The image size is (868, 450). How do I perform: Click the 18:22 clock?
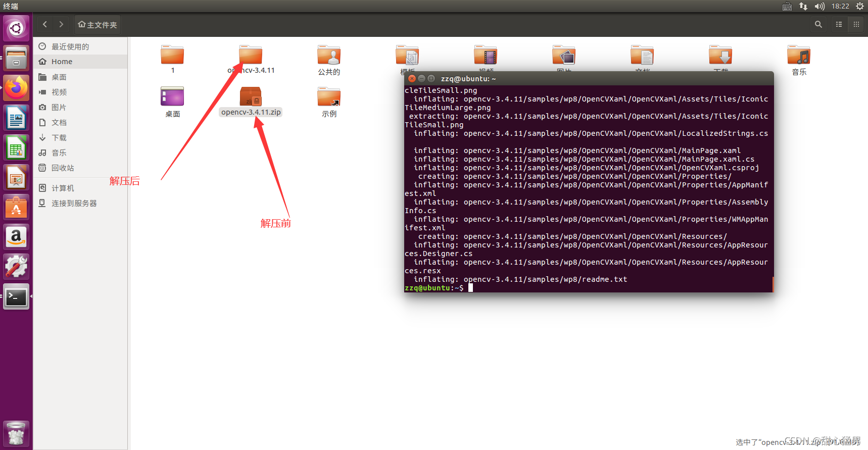[x=840, y=6]
